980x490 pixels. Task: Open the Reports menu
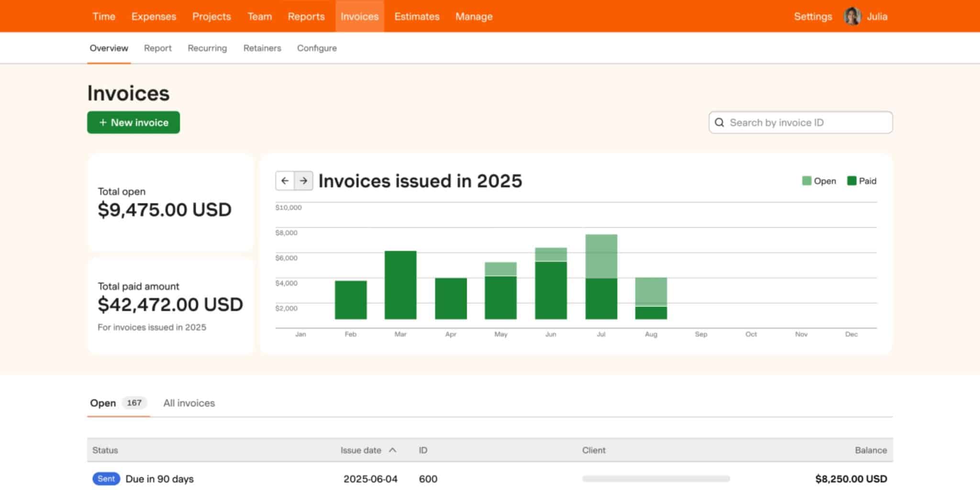(306, 16)
